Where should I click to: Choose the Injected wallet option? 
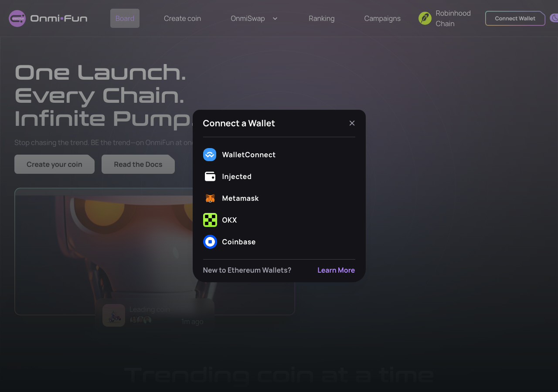(x=279, y=176)
